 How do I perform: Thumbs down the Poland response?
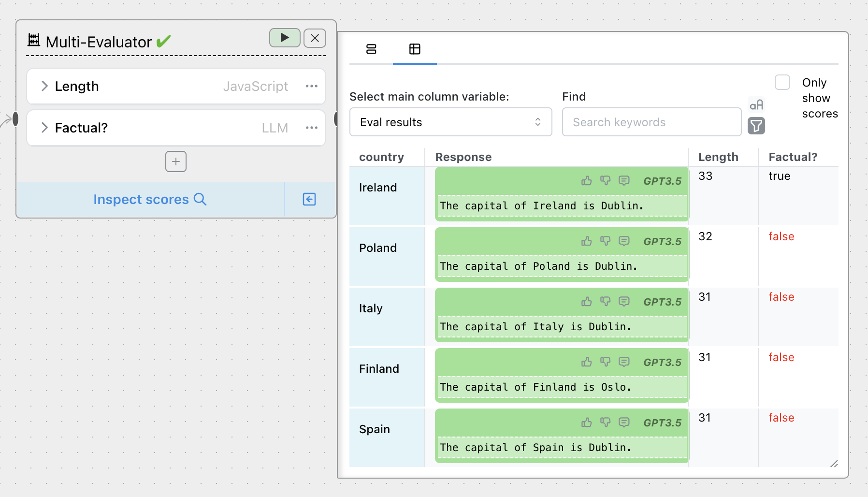click(605, 241)
